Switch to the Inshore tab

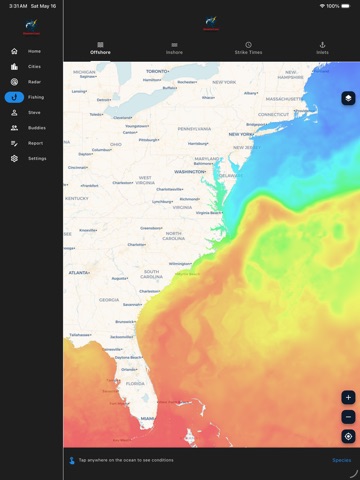tap(174, 48)
